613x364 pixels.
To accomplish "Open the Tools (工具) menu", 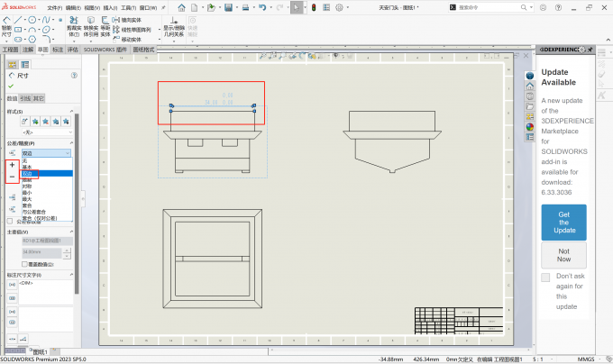I will (128, 8).
